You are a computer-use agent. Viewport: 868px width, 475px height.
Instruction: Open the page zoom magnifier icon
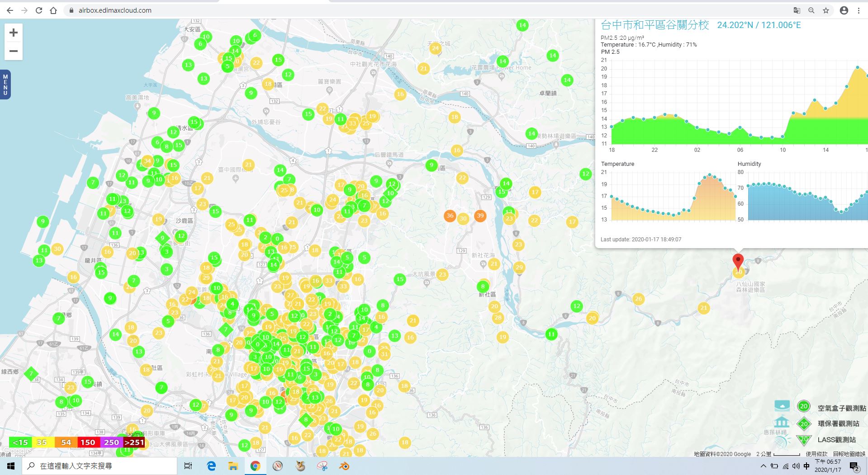pos(811,10)
